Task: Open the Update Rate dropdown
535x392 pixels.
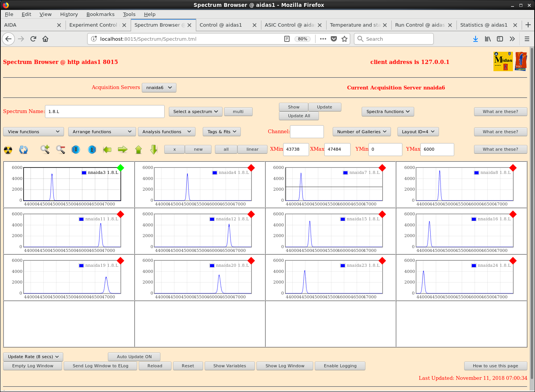Action: click(33, 357)
